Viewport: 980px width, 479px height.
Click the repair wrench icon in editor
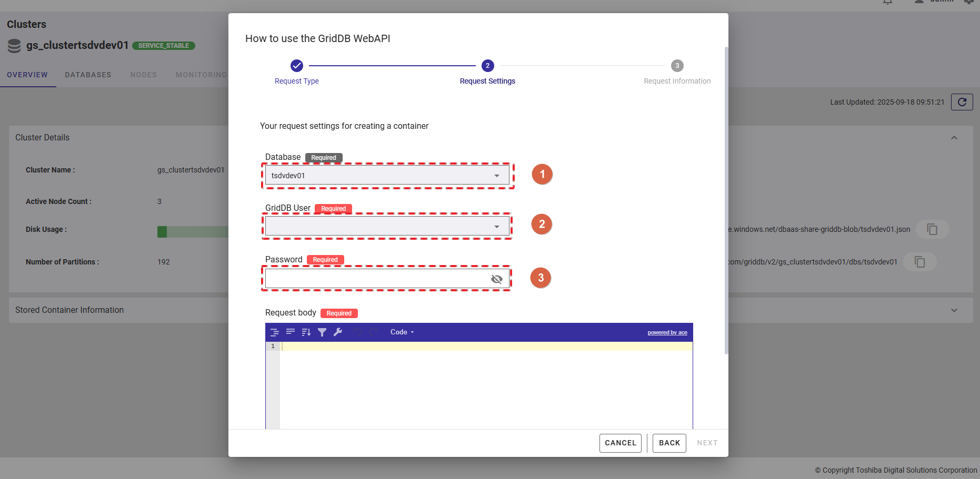338,332
